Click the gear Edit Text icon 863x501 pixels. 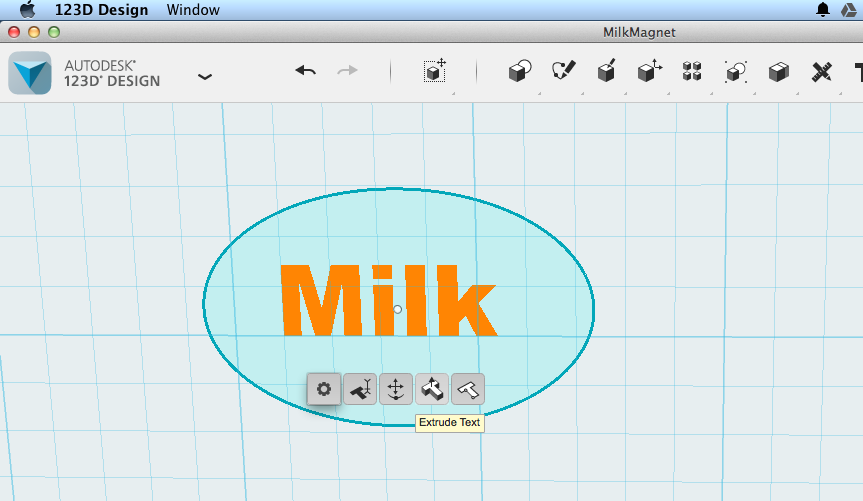[324, 389]
